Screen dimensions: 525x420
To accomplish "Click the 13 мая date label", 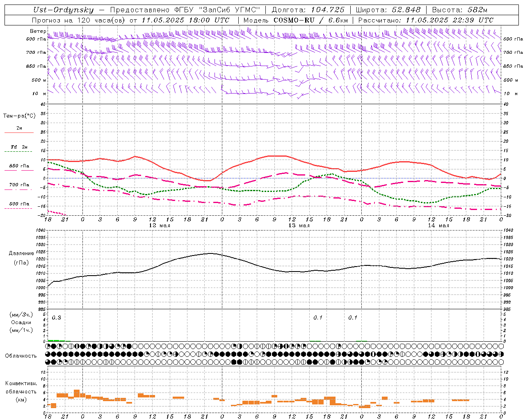I will point(299,226).
